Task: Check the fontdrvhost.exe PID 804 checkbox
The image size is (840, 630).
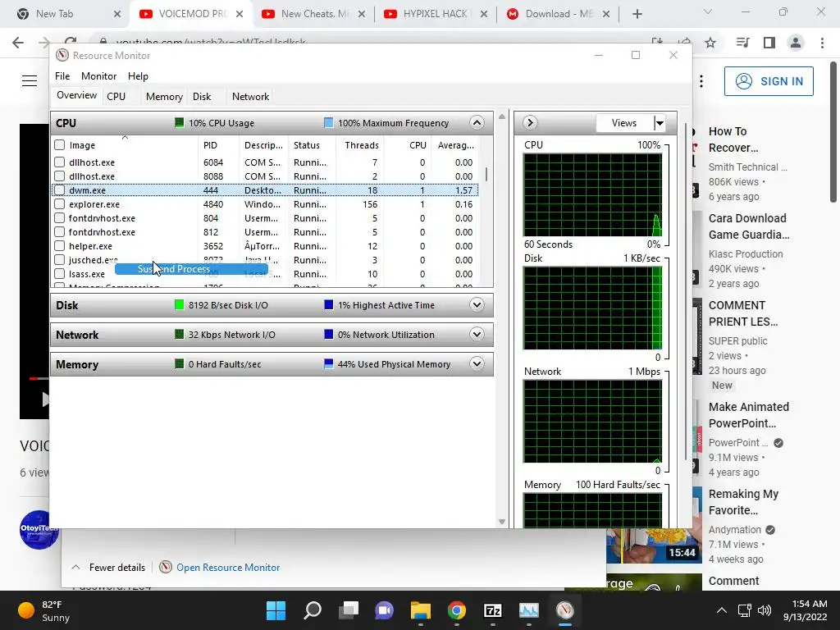Action: [59, 218]
